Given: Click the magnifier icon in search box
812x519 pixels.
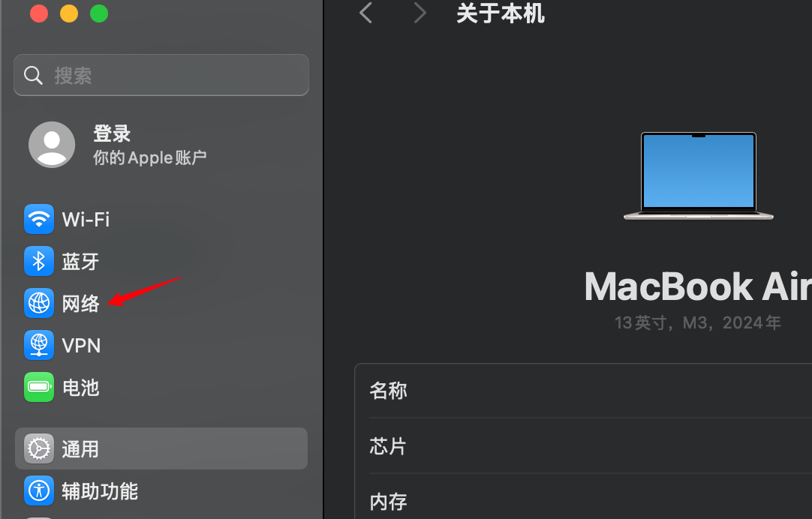Looking at the screenshot, I should (x=33, y=76).
